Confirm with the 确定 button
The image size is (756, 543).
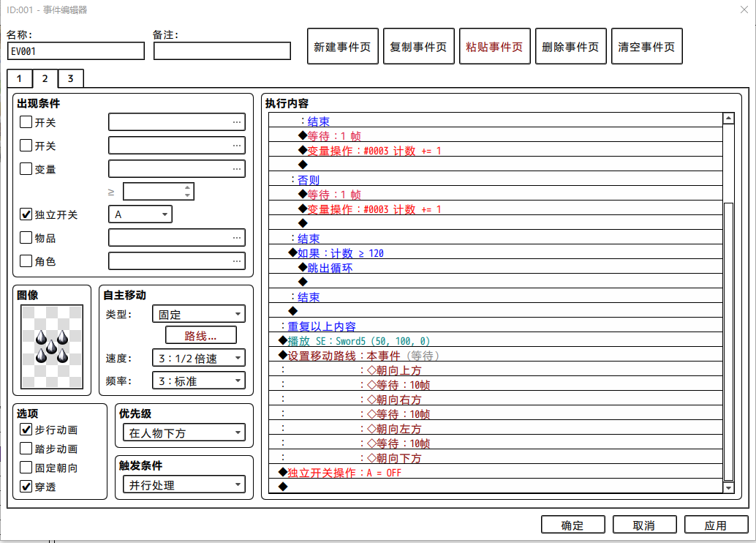pyautogui.click(x=572, y=525)
